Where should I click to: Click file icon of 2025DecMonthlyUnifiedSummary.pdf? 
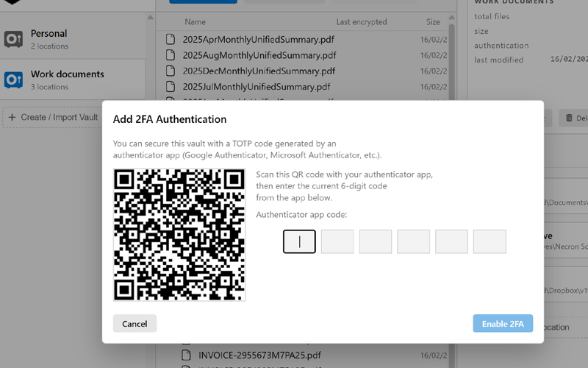click(171, 71)
